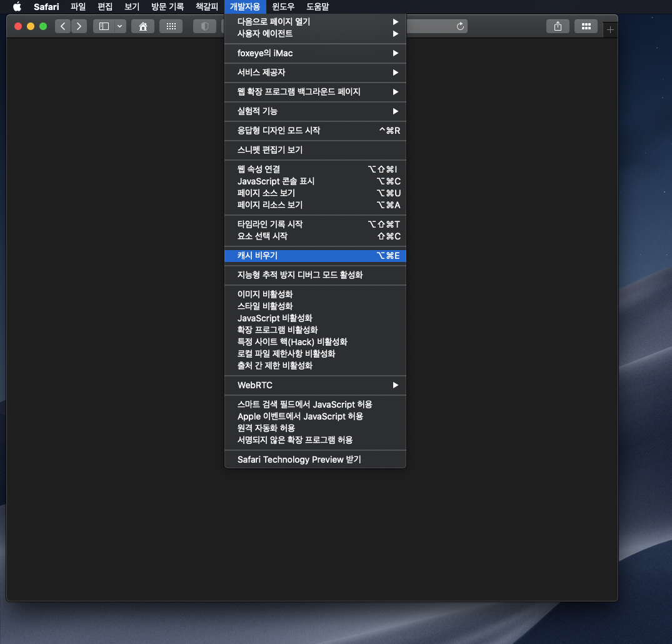Select 응답형 디자인 모드 시작
672x644 pixels.
click(316, 130)
